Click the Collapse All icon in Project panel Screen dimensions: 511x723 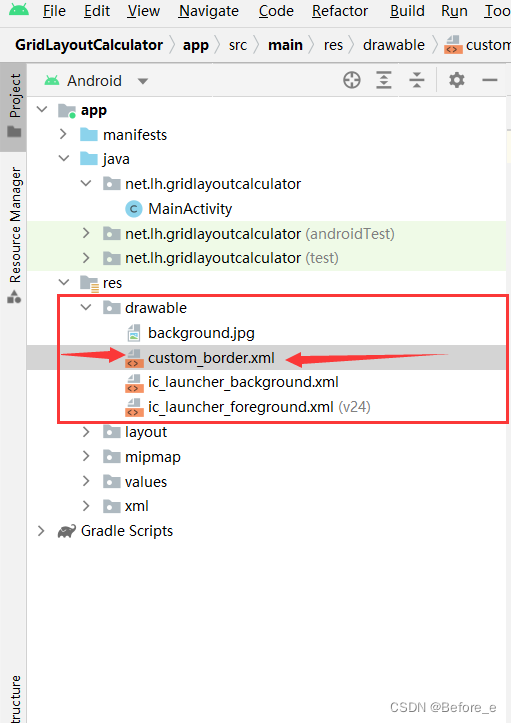[416, 80]
